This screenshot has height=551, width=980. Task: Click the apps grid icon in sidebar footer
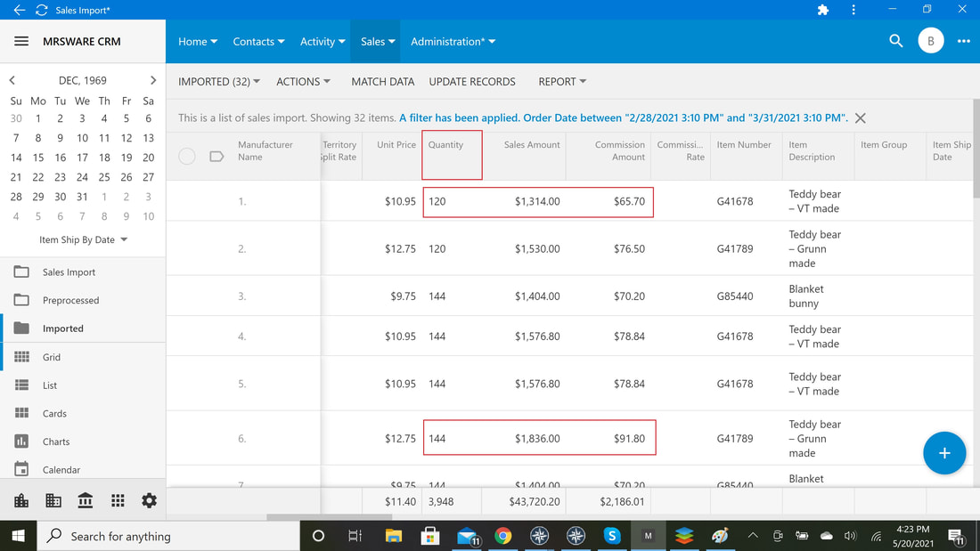tap(118, 500)
